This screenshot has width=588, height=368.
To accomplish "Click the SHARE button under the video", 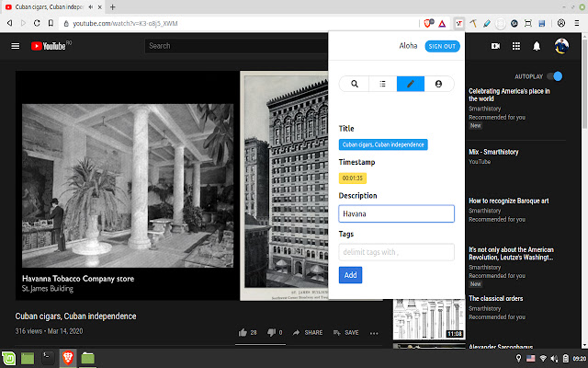I will pyautogui.click(x=308, y=332).
